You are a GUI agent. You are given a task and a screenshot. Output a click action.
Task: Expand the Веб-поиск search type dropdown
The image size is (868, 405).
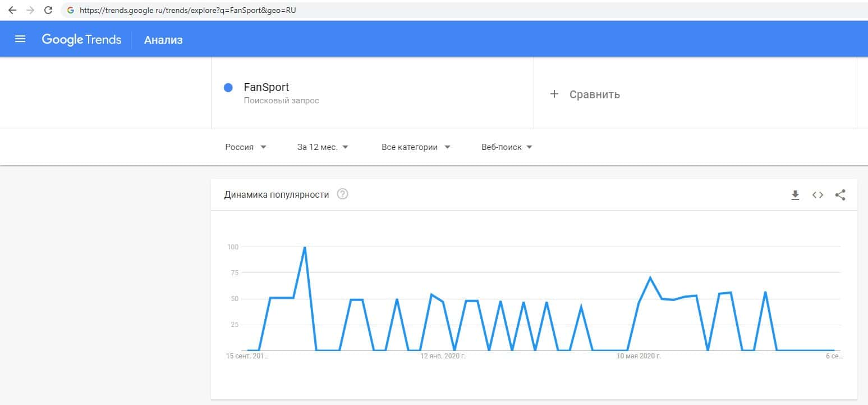pos(507,147)
